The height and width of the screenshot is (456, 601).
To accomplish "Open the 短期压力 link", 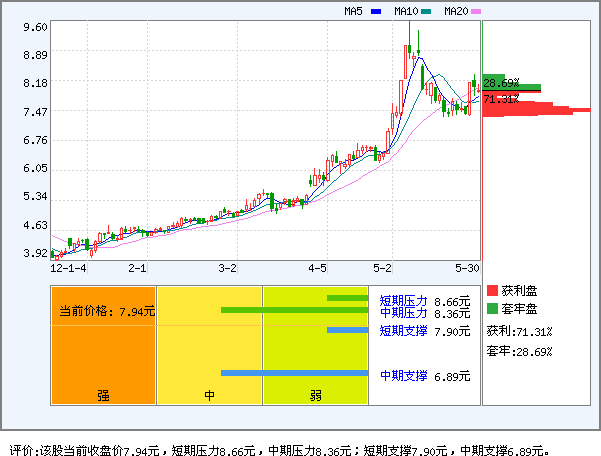I will [x=403, y=300].
